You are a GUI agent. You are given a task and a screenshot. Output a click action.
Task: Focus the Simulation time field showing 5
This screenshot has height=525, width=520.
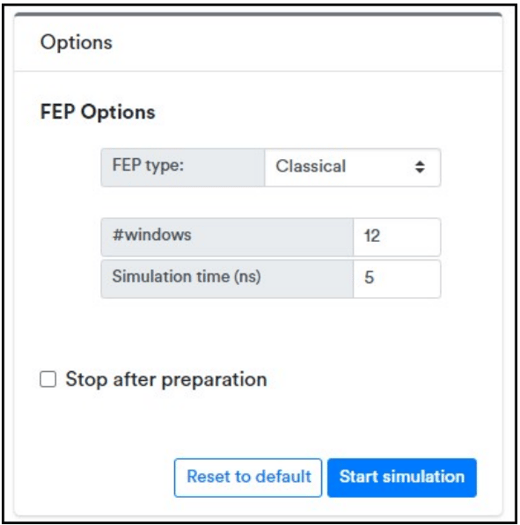tap(397, 279)
